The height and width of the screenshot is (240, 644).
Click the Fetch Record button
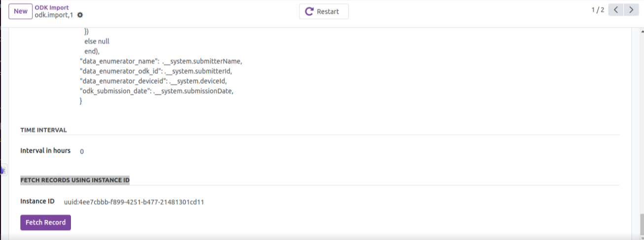coord(46,222)
